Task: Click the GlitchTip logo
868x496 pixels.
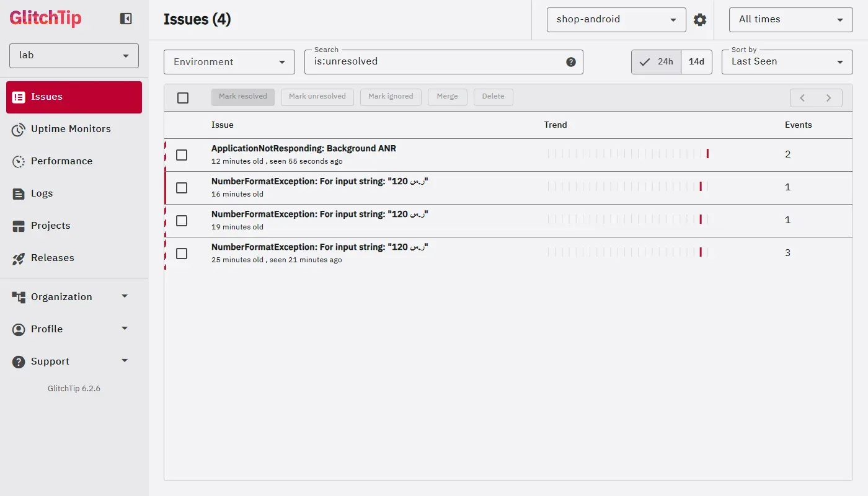Action: [45, 19]
